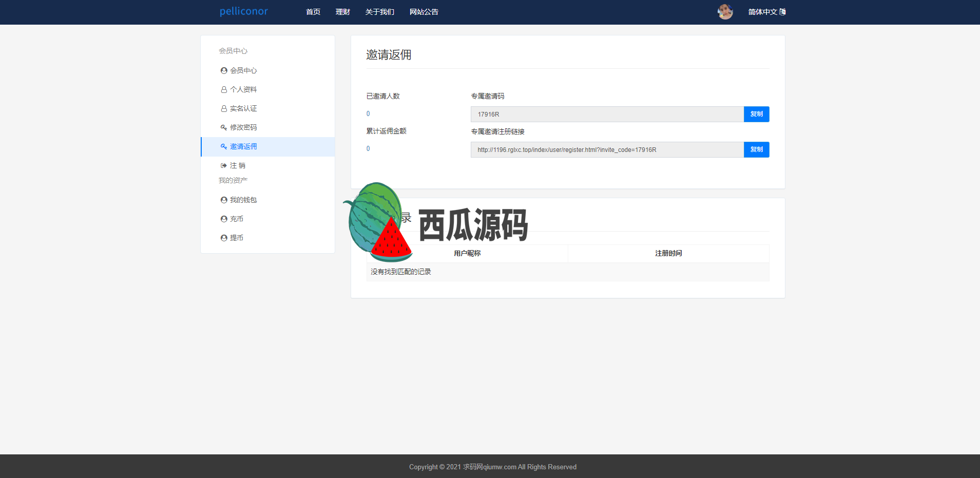Open the 网站公告 nav item

(x=424, y=12)
